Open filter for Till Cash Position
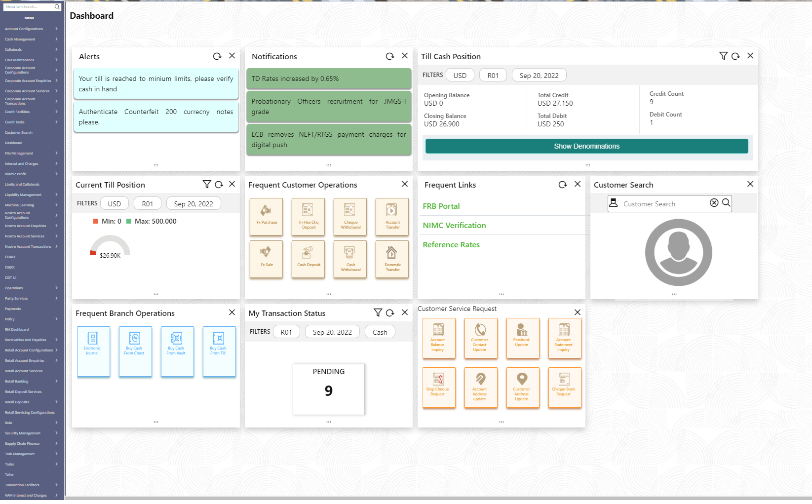The height and width of the screenshot is (504, 812). [723, 56]
